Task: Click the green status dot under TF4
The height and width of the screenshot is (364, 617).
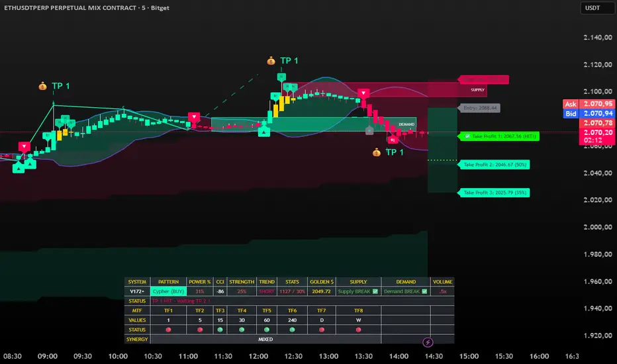Action: click(242, 330)
